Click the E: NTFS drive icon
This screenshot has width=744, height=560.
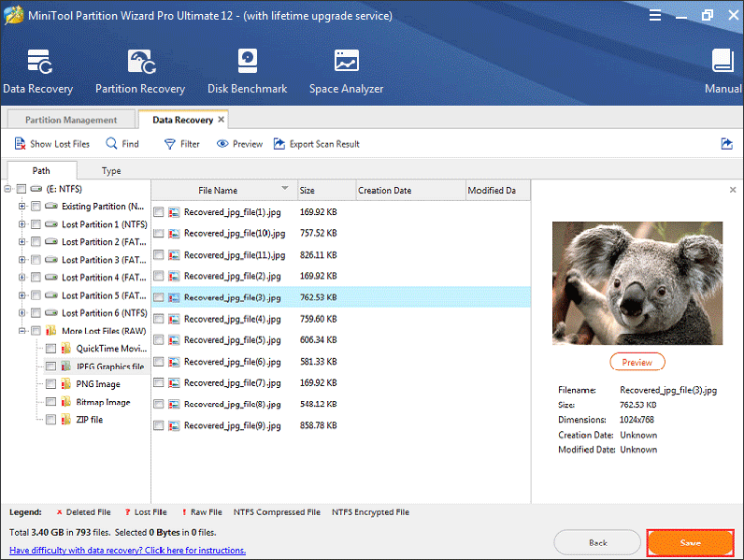click(x=36, y=189)
